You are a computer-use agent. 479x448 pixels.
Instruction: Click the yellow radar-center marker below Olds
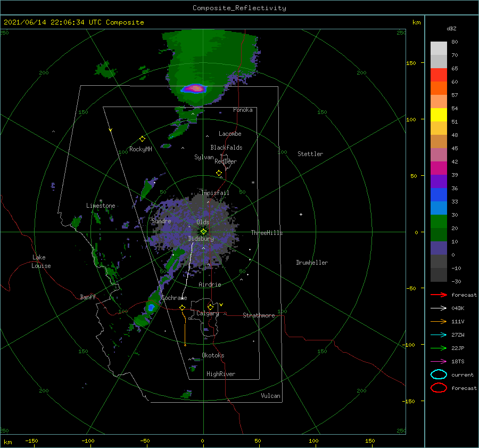[203, 232]
